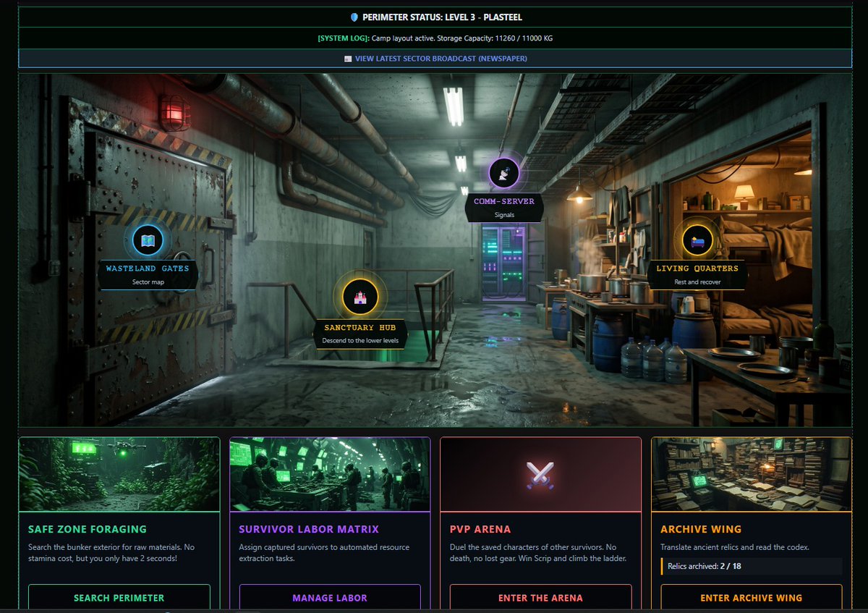Click the "COMM-SERVER" label
868x613 pixels.
coord(504,201)
